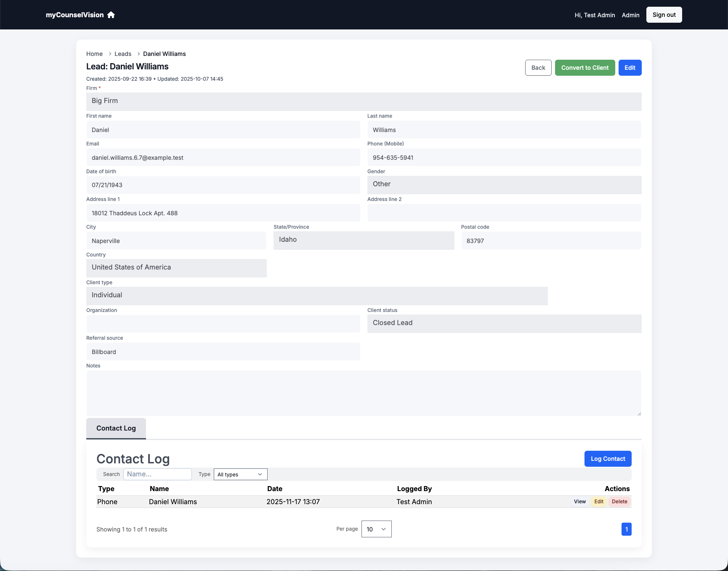The width and height of the screenshot is (728, 571).
Task: Click the contact log Name search field
Action: (157, 474)
